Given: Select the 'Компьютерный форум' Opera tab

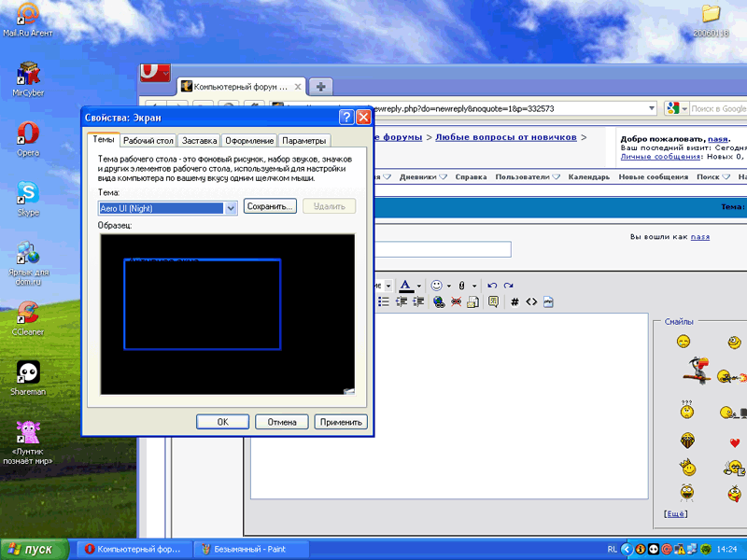Looking at the screenshot, I should coord(241,87).
